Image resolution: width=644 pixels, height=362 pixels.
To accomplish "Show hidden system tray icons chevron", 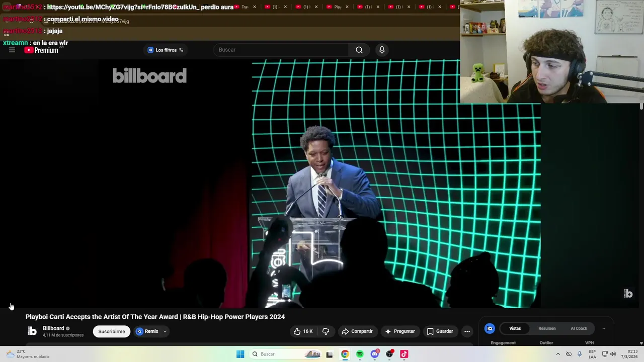I will click(x=558, y=354).
